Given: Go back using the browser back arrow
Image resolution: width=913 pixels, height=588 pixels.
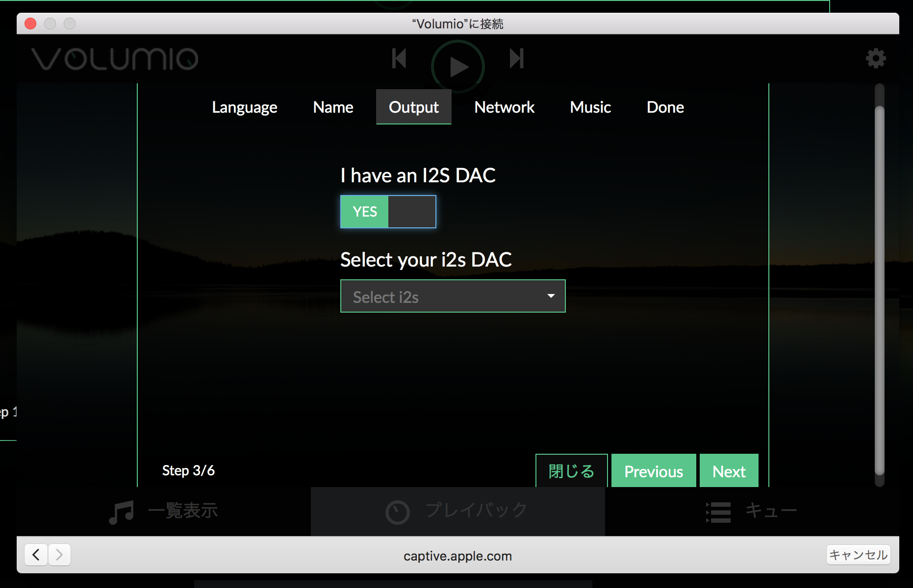Looking at the screenshot, I should pos(36,555).
